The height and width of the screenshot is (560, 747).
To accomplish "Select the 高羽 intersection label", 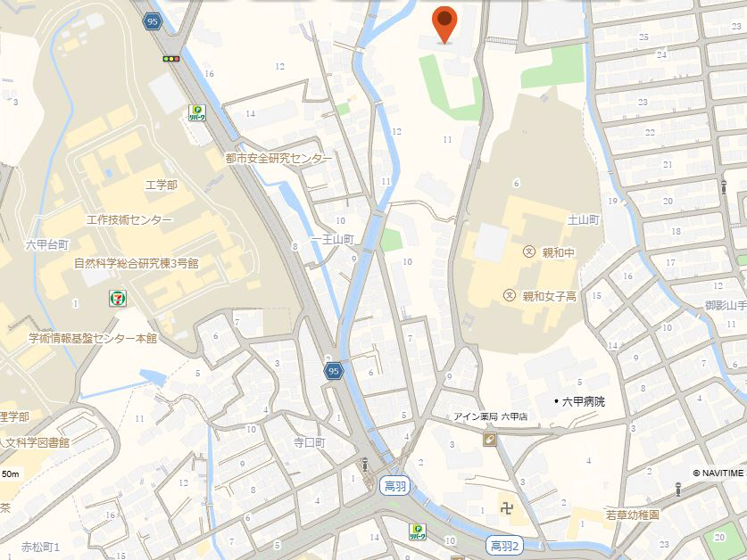I will pos(395,486).
